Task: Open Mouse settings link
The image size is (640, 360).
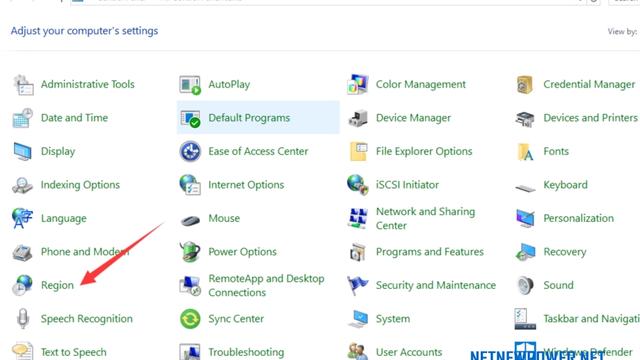Action: [224, 218]
